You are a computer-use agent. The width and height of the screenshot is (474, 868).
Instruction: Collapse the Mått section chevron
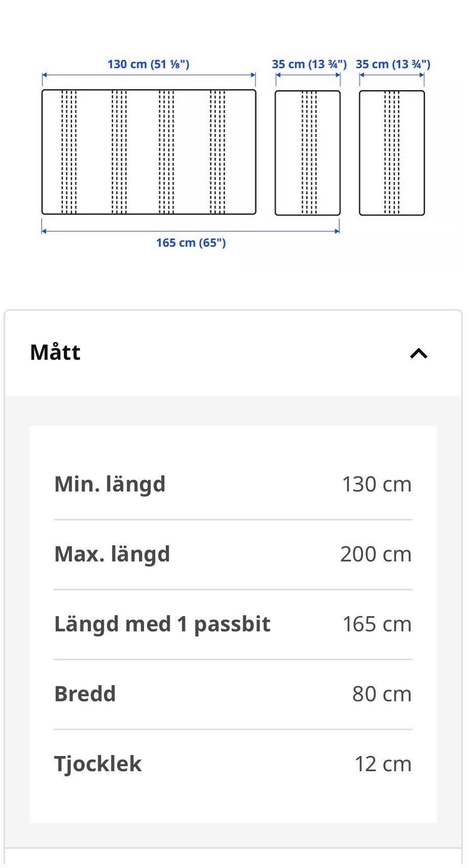pos(419,353)
